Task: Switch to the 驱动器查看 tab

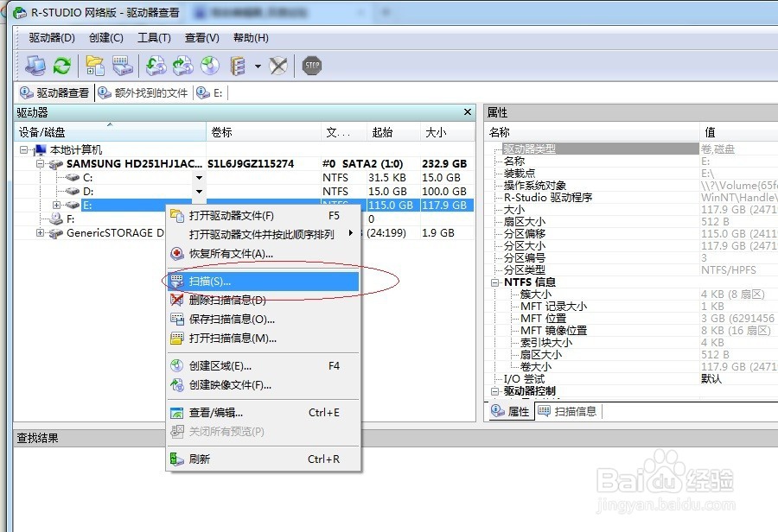Action: click(54, 92)
